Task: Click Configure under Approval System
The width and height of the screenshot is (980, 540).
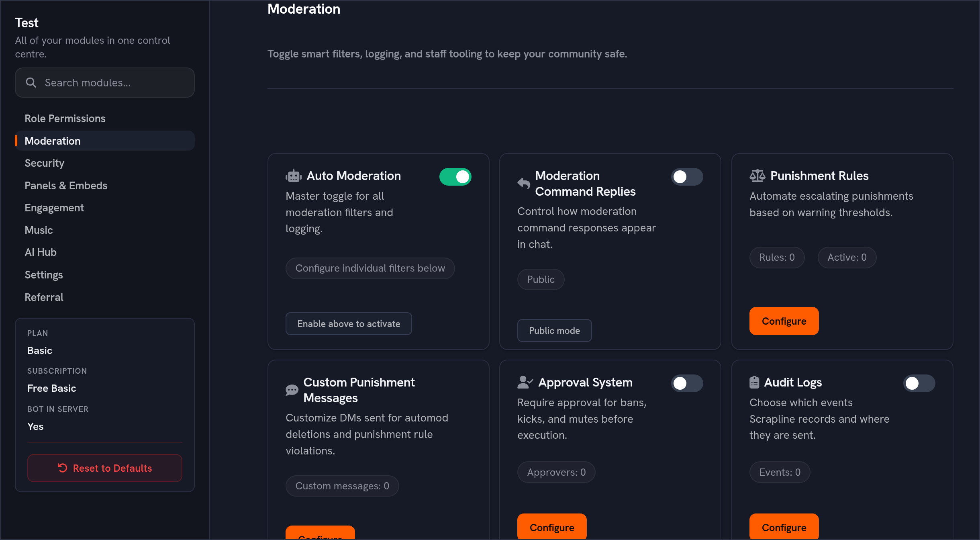Action: click(552, 527)
